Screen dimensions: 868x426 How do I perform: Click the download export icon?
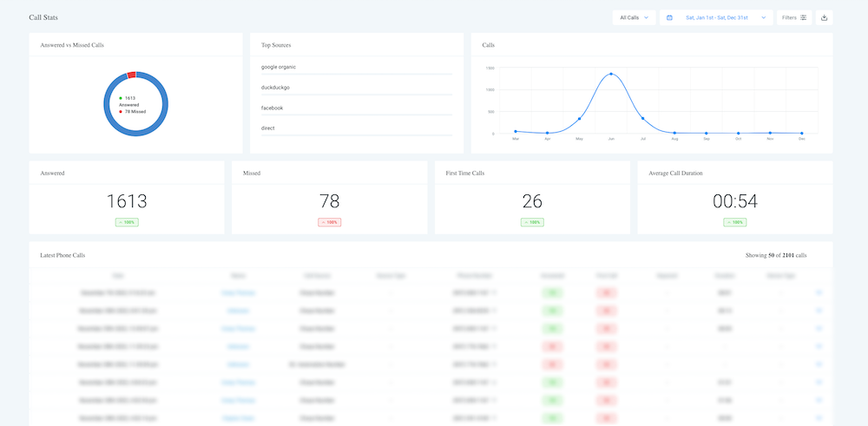pyautogui.click(x=824, y=17)
